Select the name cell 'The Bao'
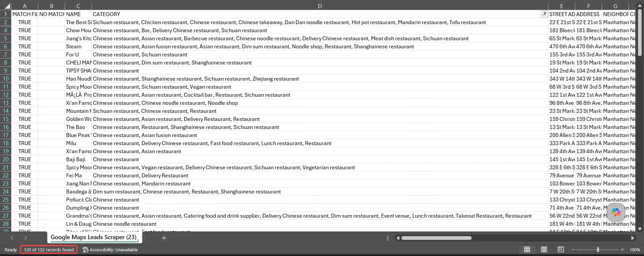 click(78, 127)
